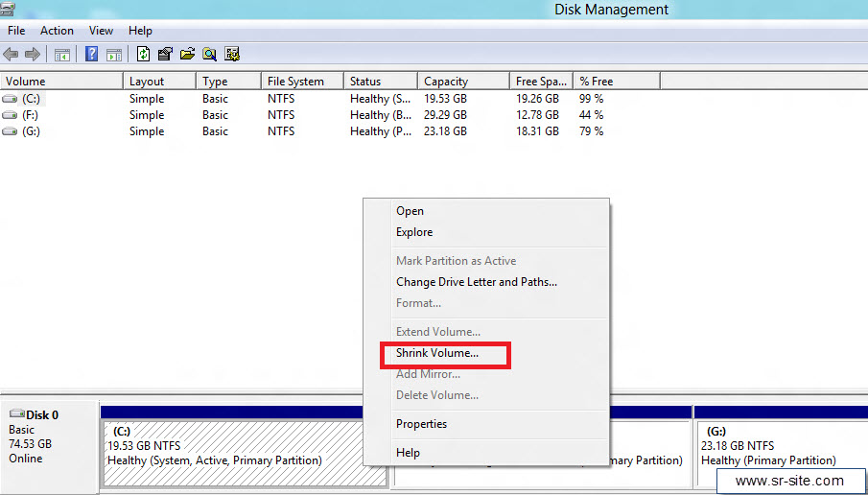Click the Disk 0 drive icon
The image size is (868, 495).
point(17,414)
